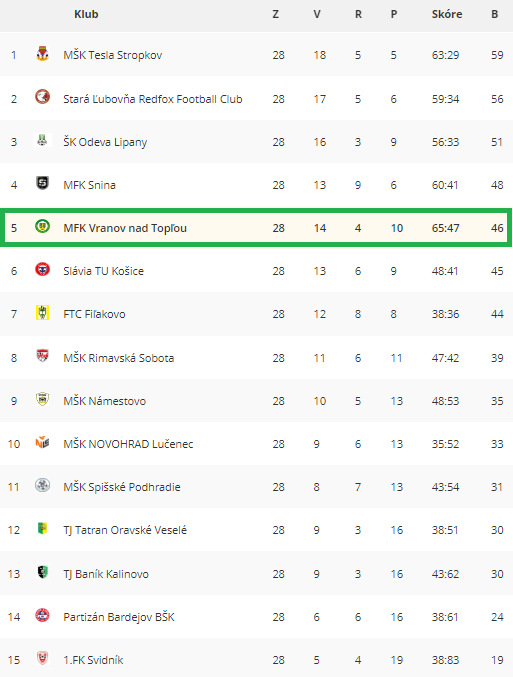Open the Partizán Bardejov BŠK team page

(119, 617)
